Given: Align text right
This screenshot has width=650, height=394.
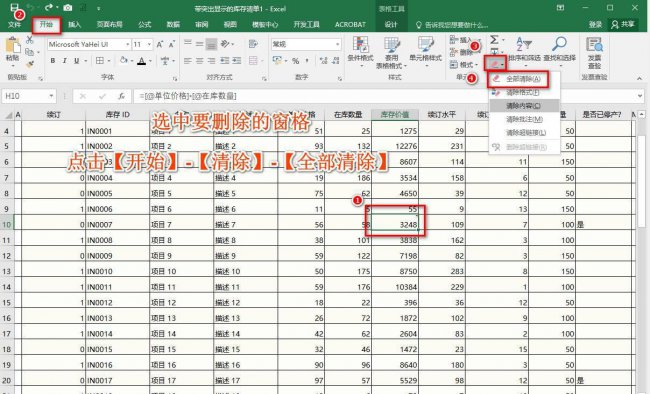Looking at the screenshot, I should (x=211, y=61).
